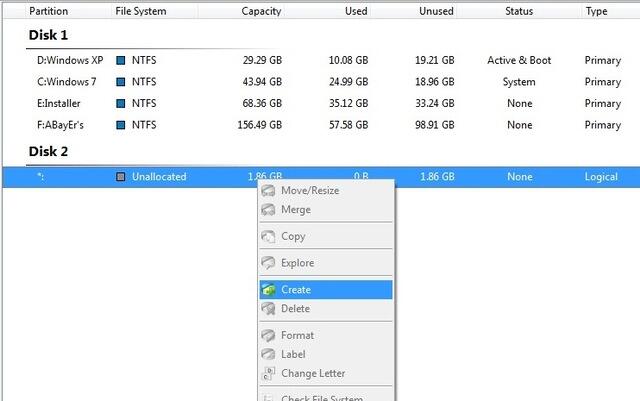The width and height of the screenshot is (640, 401).
Task: Sort by the Status column header
Action: 519,11
